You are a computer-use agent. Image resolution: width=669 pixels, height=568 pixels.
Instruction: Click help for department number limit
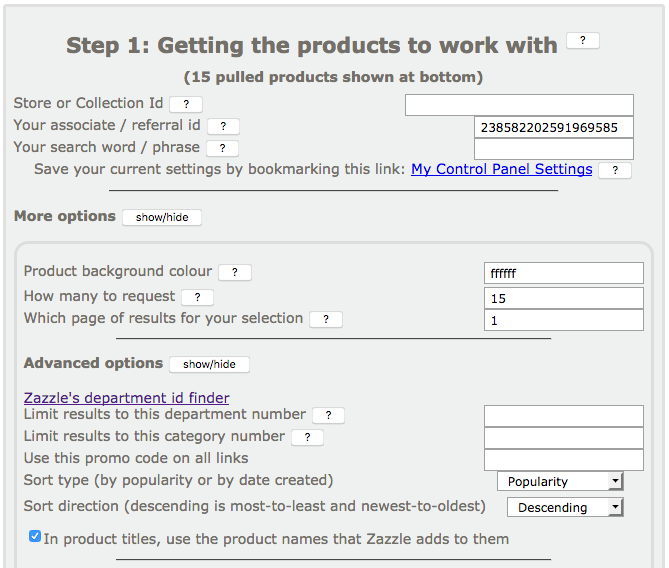point(328,415)
